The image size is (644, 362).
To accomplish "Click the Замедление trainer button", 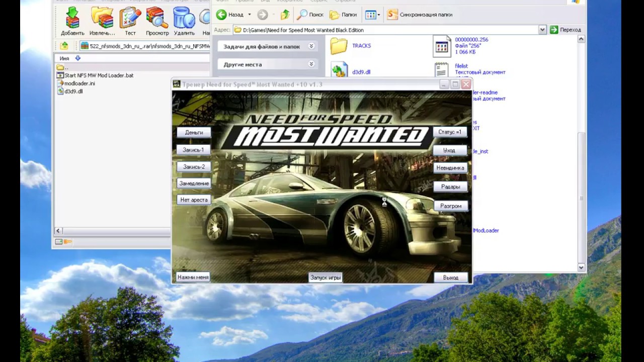I will pos(194,184).
